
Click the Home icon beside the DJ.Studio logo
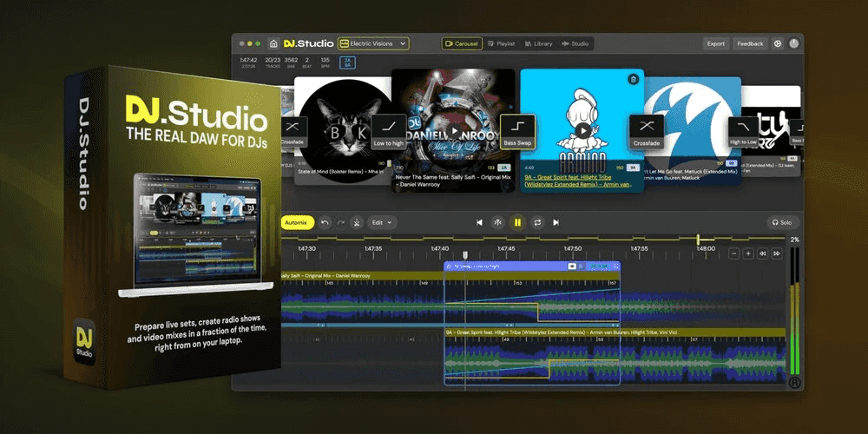tap(274, 43)
